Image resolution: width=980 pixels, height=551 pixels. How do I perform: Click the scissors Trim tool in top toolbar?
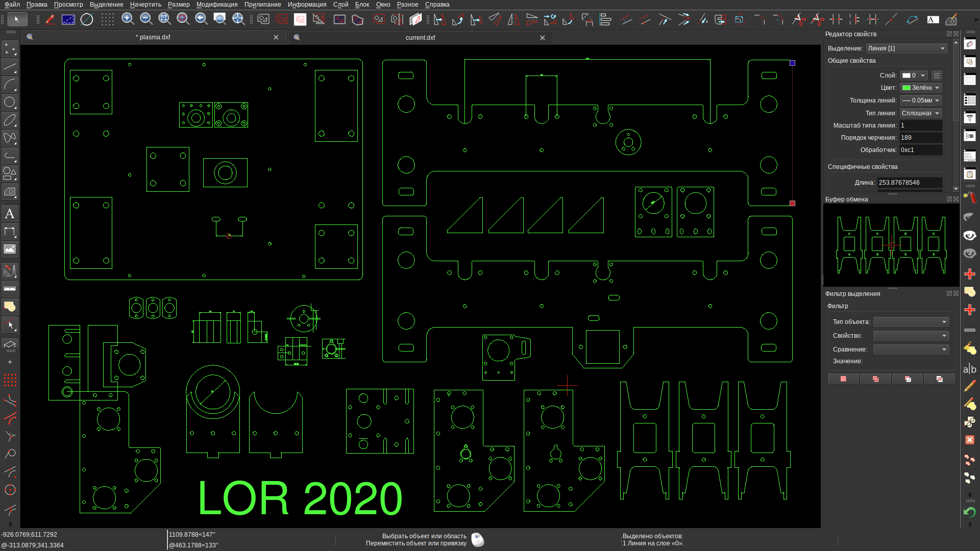tap(799, 19)
